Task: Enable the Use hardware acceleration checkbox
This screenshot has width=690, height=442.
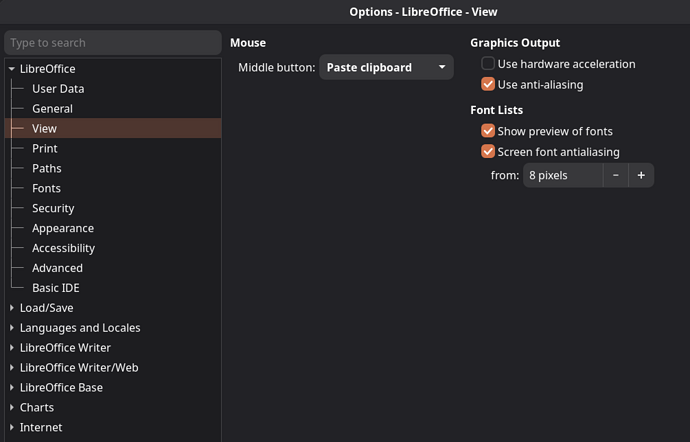Action: (488, 64)
